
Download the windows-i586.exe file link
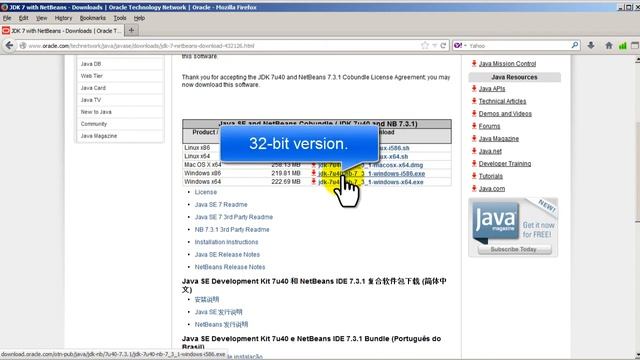[x=371, y=173]
